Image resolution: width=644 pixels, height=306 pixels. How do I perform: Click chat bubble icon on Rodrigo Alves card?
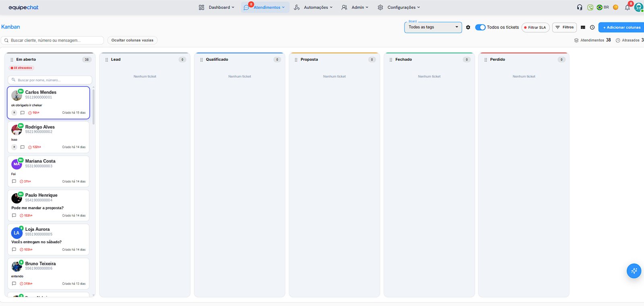23,147
